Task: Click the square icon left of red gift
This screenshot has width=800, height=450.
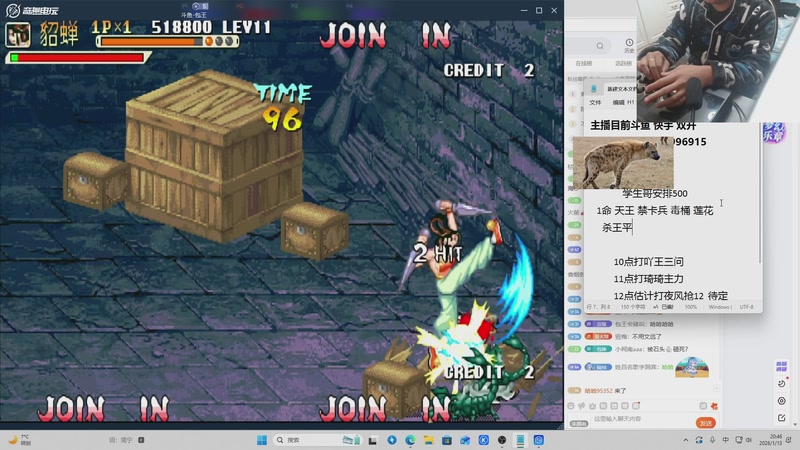Action: (x=703, y=406)
